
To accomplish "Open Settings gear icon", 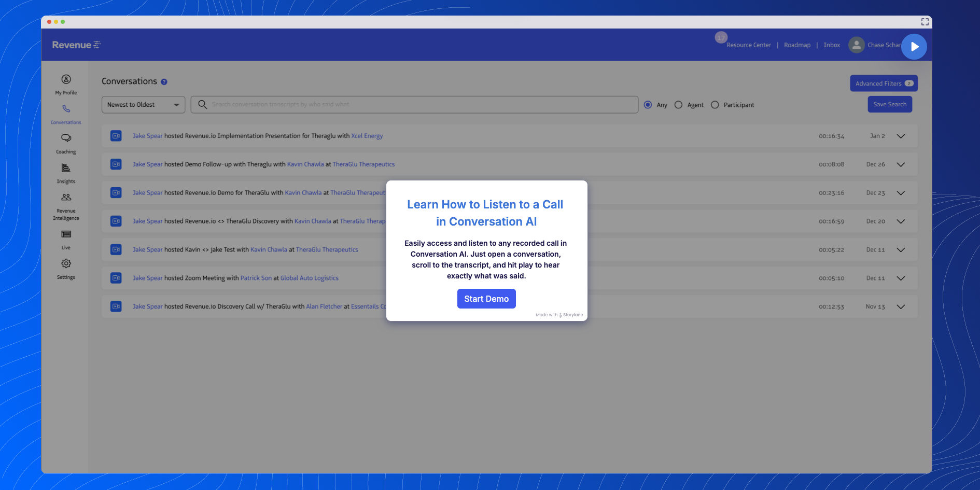I will point(66,263).
